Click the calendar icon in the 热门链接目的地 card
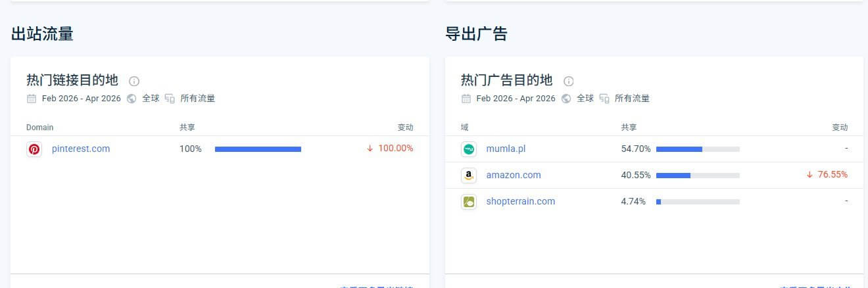868x288 pixels. [32, 99]
